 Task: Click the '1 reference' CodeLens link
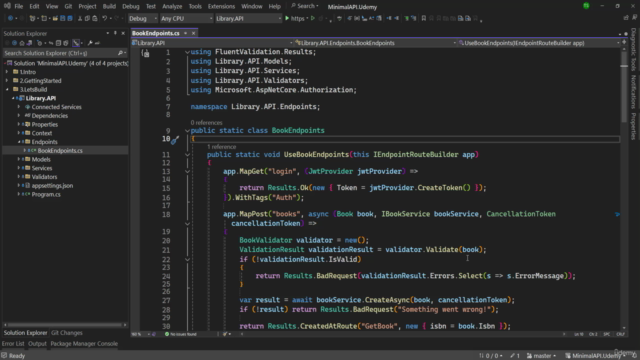[221, 147]
